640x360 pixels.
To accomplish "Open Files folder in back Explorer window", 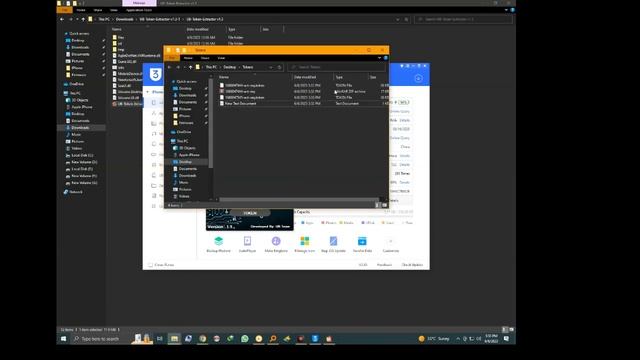I will (x=121, y=37).
